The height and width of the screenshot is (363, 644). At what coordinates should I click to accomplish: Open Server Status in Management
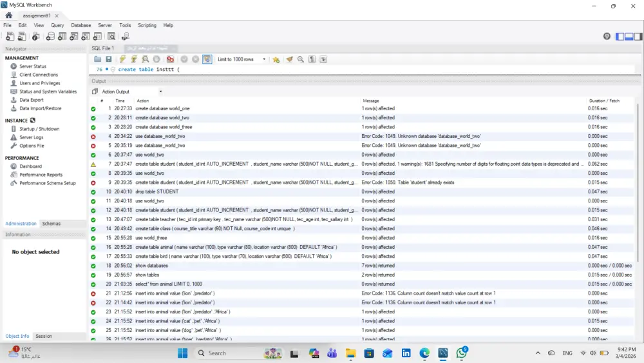tap(33, 66)
